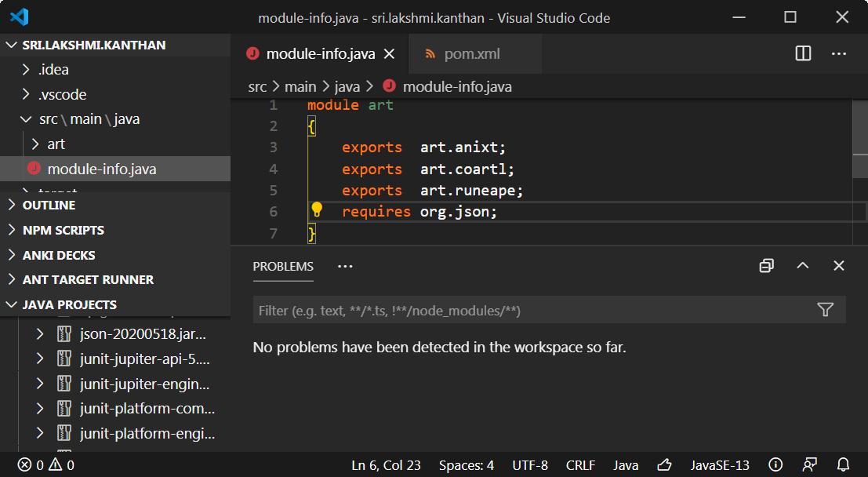Click the junit-platform-engi... jar archive icon
The width and height of the screenshot is (868, 477).
click(64, 433)
